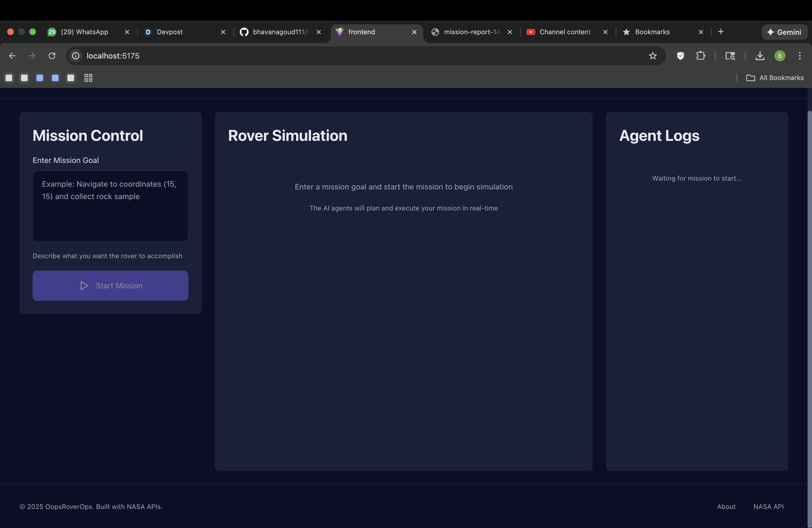Click the Gemini button
The width and height of the screenshot is (812, 528).
pyautogui.click(x=784, y=32)
